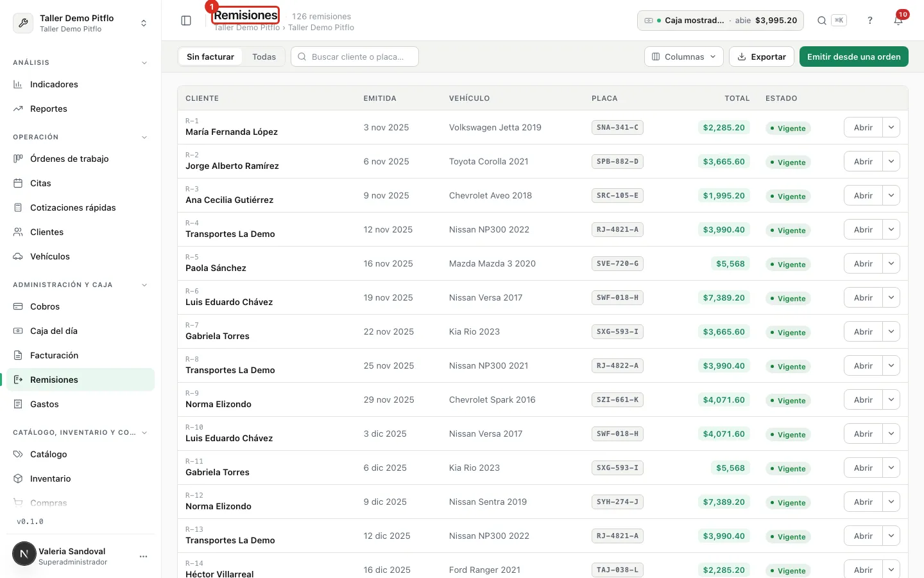Open the notifications bell

(x=898, y=21)
